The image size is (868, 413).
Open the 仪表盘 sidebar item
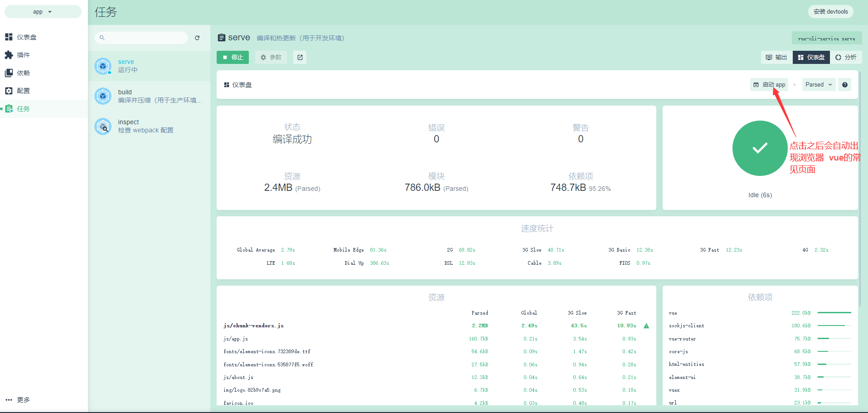(x=44, y=37)
